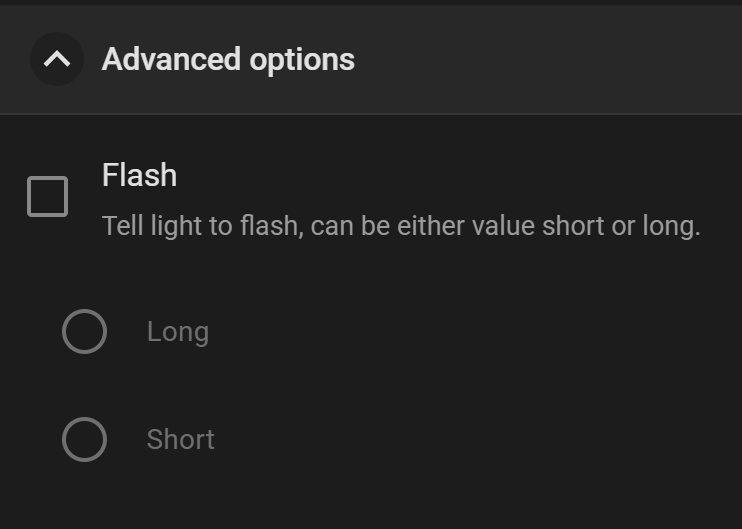Pick the Long flash value text
The height and width of the screenshot is (529, 742).
[178, 332]
